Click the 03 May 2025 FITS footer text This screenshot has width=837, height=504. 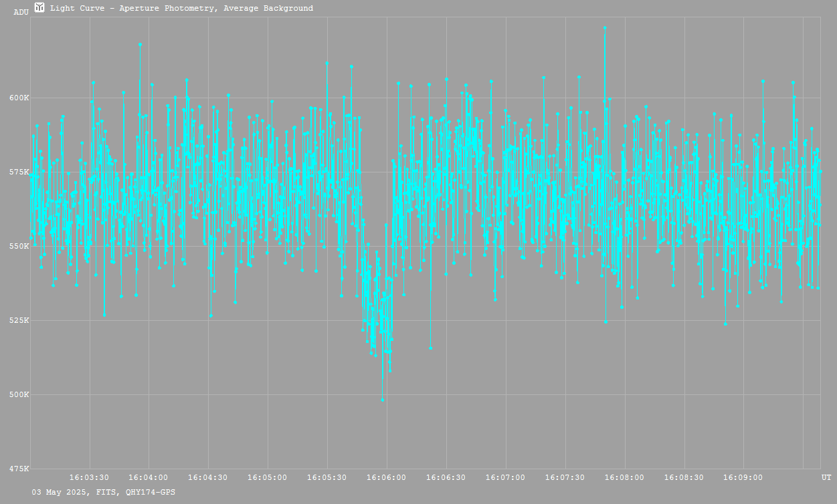point(104,492)
